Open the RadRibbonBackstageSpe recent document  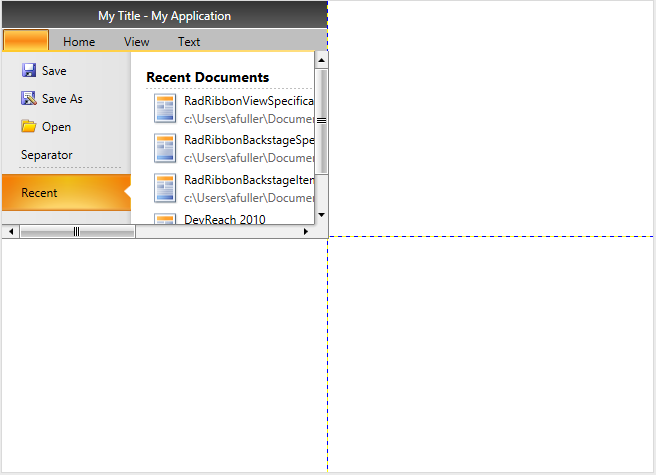249,140
